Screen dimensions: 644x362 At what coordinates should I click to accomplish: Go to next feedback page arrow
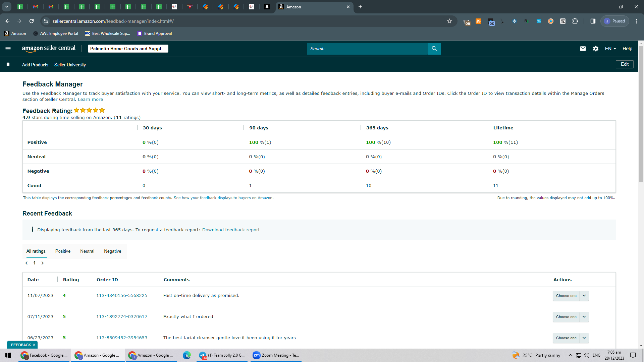pos(43,263)
